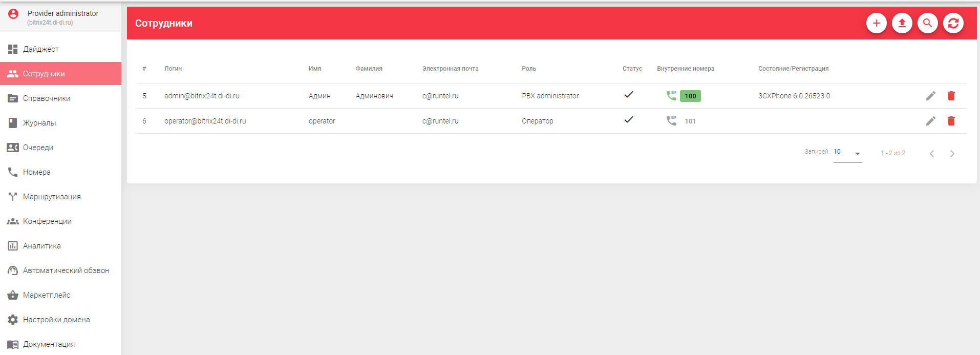This screenshot has height=355, width=980.
Task: Open Аналитика page
Action: tap(60, 246)
